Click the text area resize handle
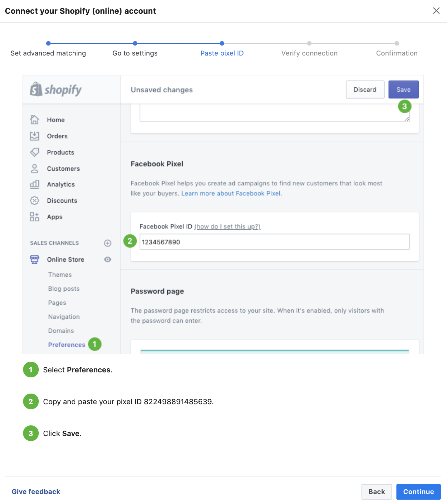The image size is (447, 504). point(406,119)
